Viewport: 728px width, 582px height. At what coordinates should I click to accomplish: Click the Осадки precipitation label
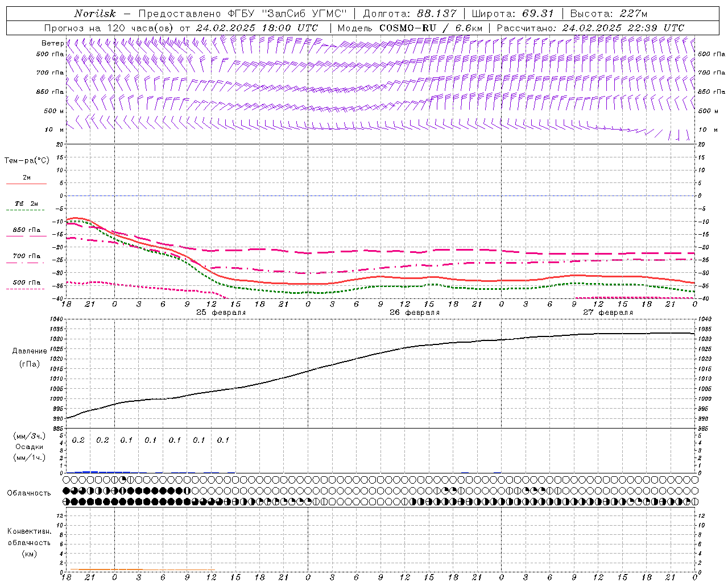[29, 447]
